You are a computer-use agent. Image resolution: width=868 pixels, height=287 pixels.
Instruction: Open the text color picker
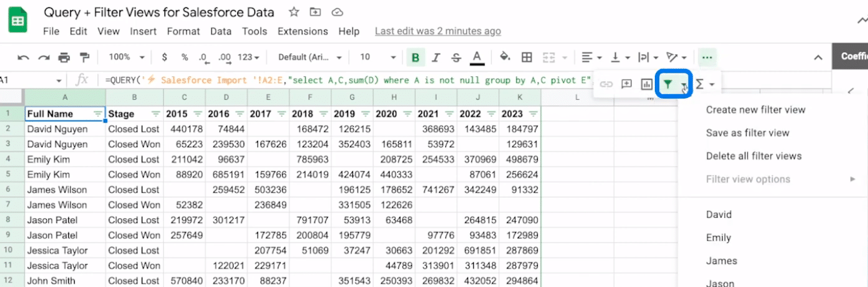click(476, 57)
